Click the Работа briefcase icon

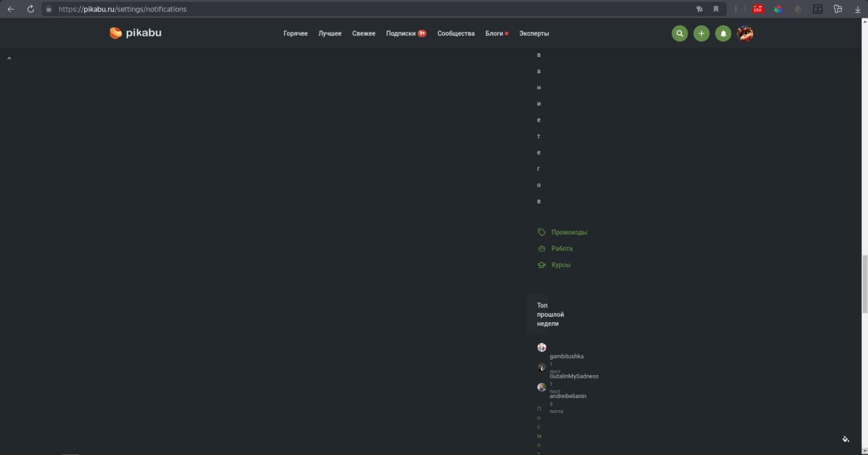541,248
